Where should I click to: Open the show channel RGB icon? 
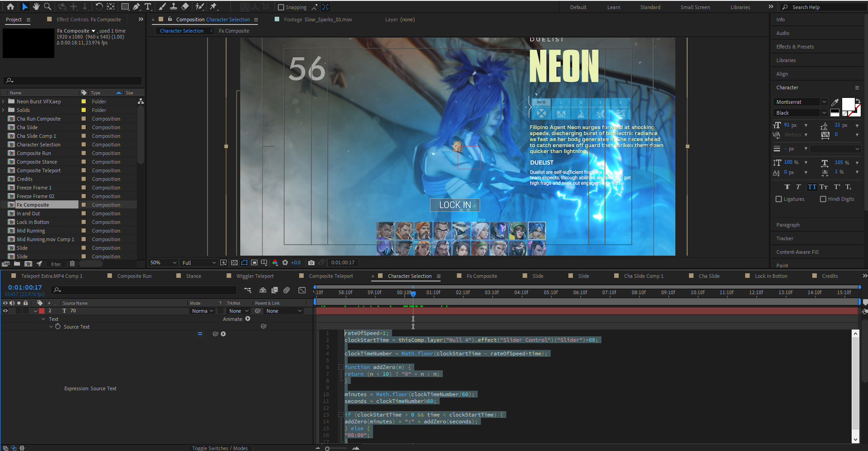(275, 262)
